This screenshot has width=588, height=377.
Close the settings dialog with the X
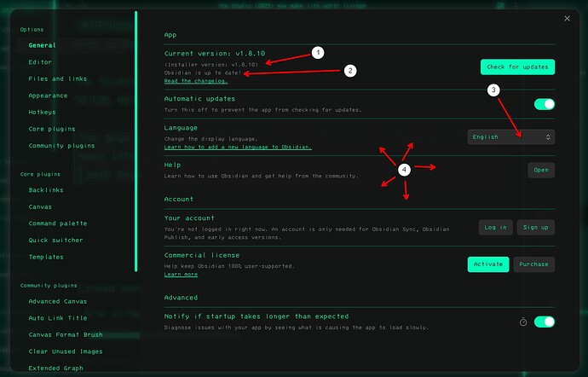click(567, 19)
